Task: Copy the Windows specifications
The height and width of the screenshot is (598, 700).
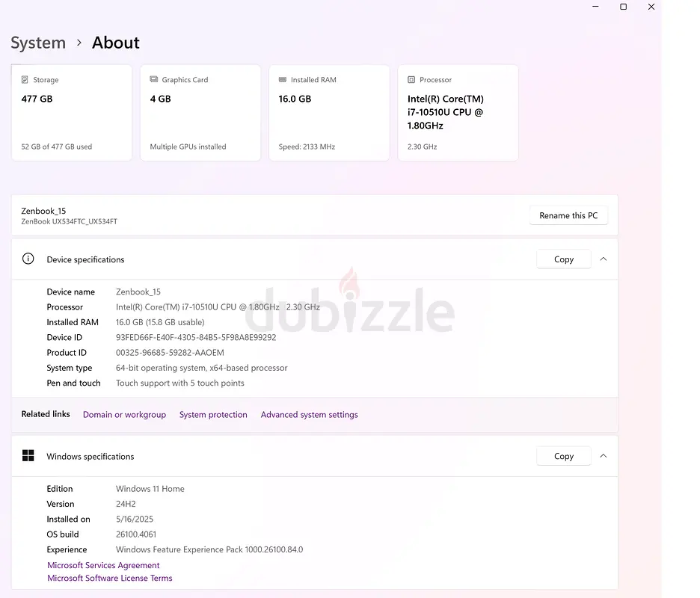Action: point(564,456)
